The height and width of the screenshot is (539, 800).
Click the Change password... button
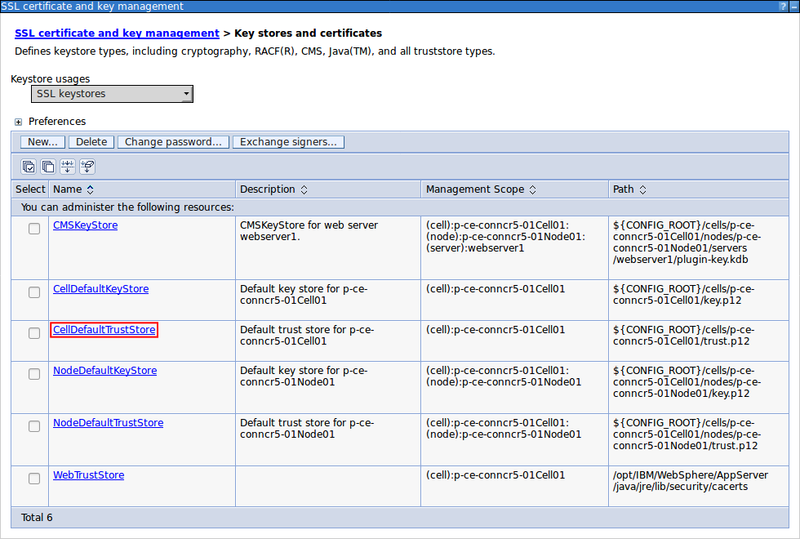pos(173,142)
